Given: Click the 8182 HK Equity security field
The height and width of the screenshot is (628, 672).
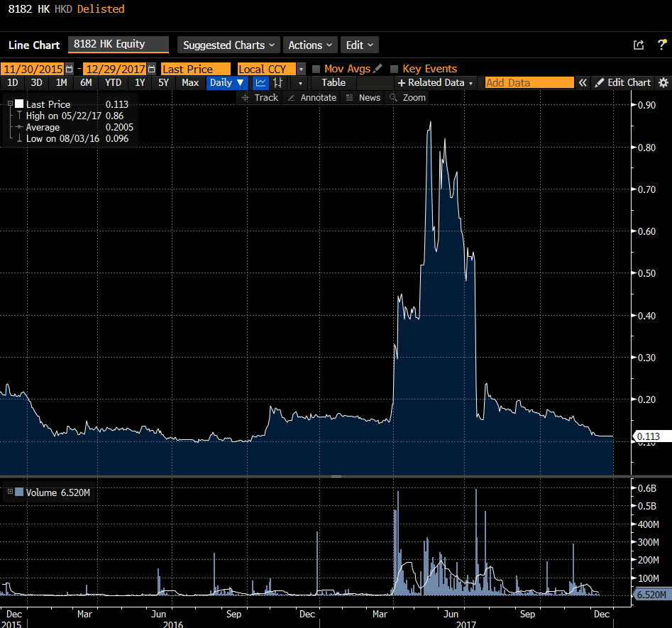Looking at the screenshot, I should [119, 45].
